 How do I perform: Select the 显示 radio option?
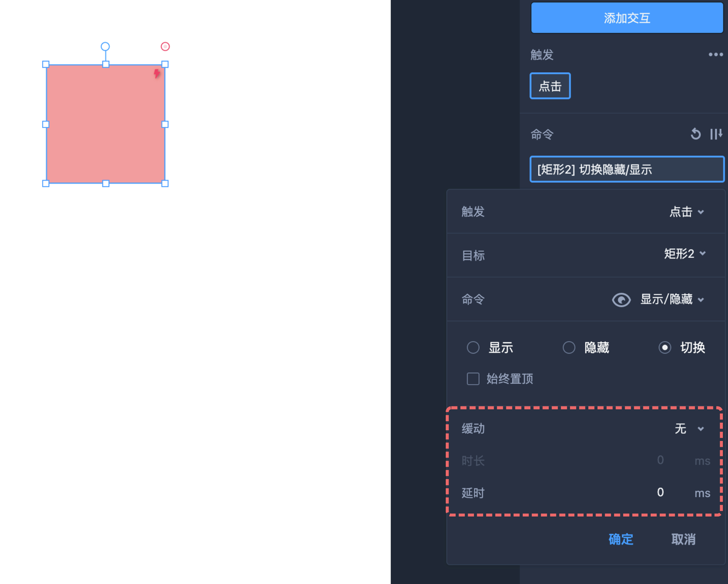(x=473, y=348)
